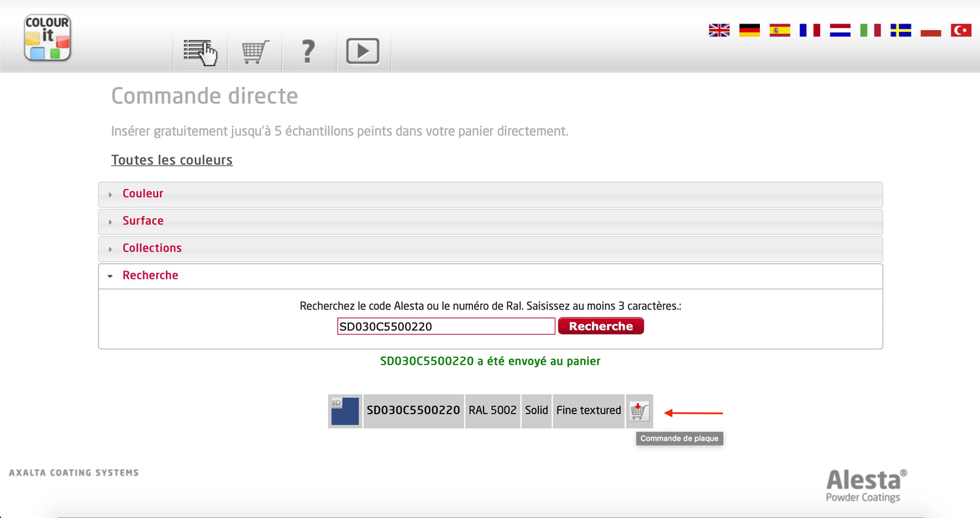Select the German flag language
The image size is (980, 518).
point(749,30)
